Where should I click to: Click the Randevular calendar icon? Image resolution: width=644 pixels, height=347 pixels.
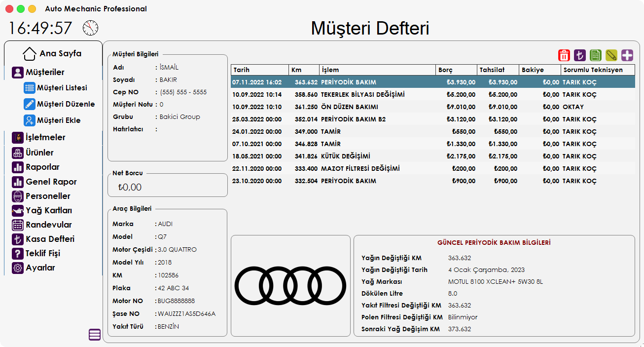pyautogui.click(x=18, y=225)
